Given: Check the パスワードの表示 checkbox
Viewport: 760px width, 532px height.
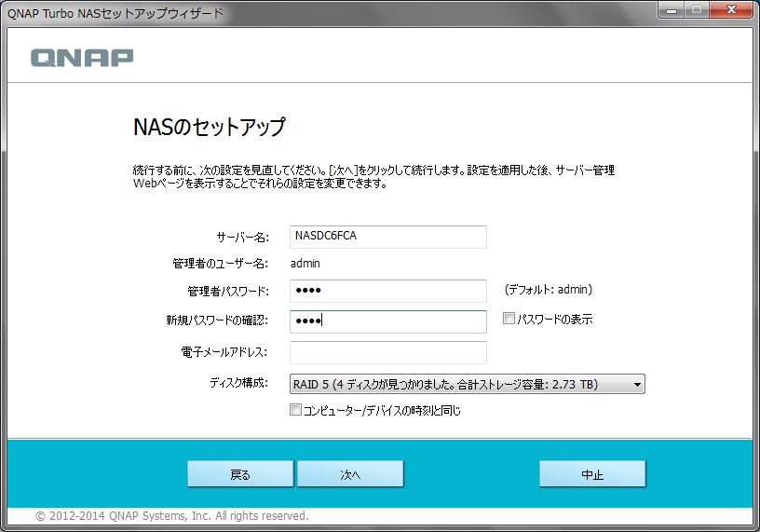Looking at the screenshot, I should (509, 319).
